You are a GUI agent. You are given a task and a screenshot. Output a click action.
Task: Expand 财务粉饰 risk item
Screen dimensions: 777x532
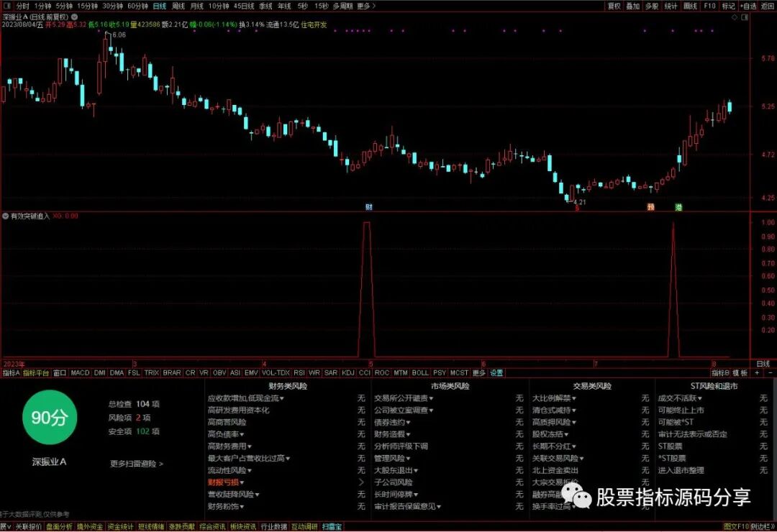[226, 506]
